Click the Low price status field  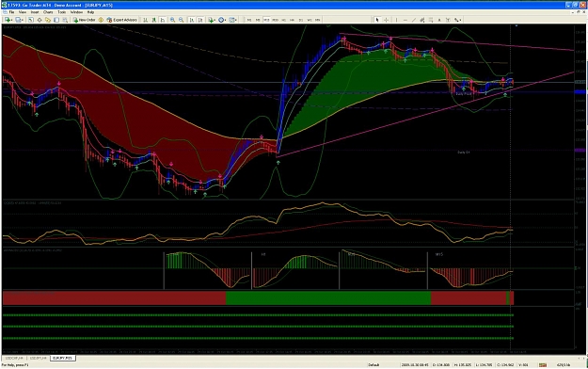485,365
